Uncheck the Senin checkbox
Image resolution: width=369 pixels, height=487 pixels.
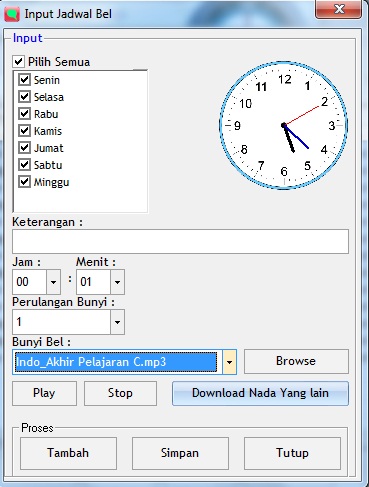[x=24, y=80]
